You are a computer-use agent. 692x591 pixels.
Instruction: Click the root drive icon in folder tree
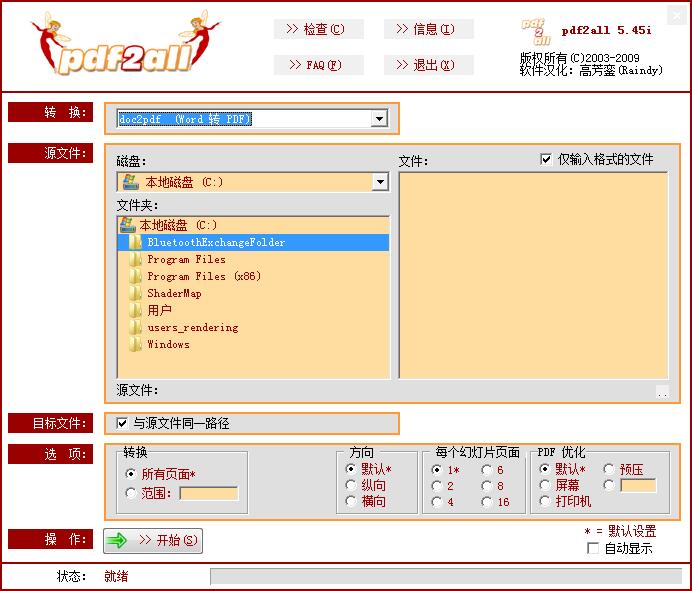[127, 225]
